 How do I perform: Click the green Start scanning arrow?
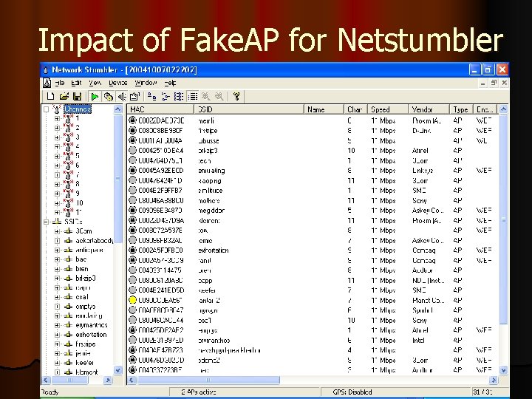[x=95, y=97]
